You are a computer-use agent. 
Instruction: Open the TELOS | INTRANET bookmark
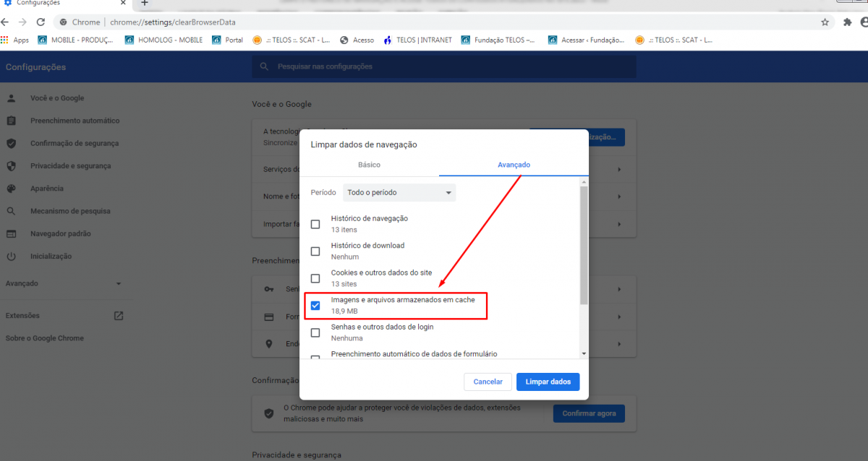[x=418, y=40]
